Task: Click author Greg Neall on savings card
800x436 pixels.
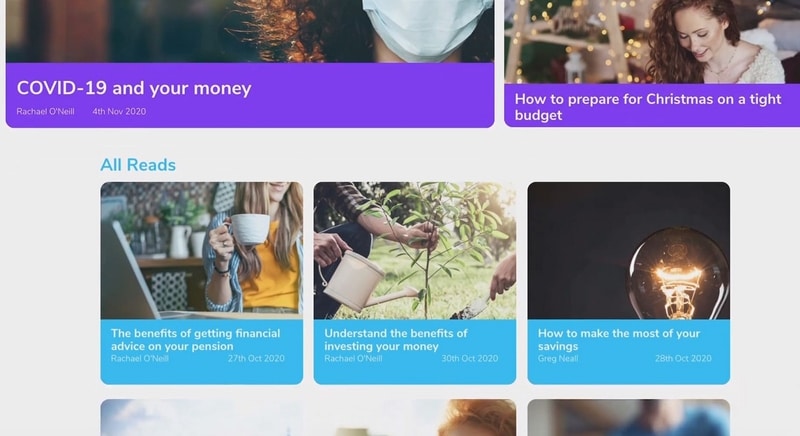Action: pyautogui.click(x=558, y=358)
